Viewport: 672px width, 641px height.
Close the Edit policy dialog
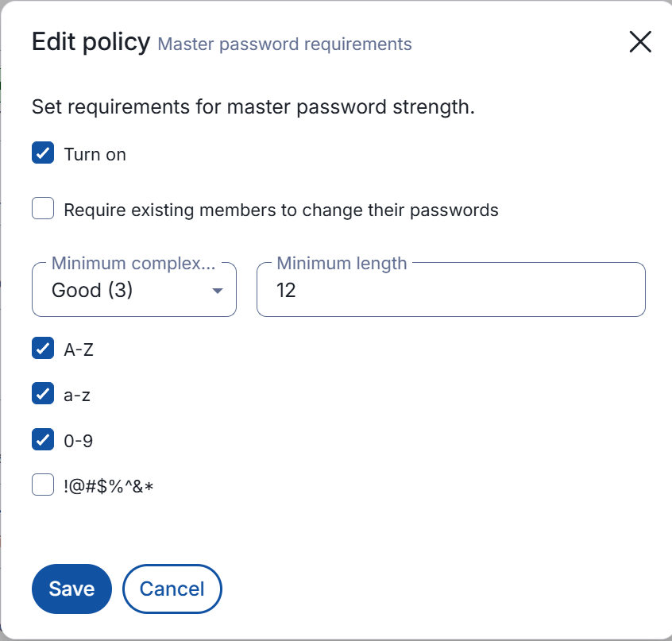coord(640,42)
